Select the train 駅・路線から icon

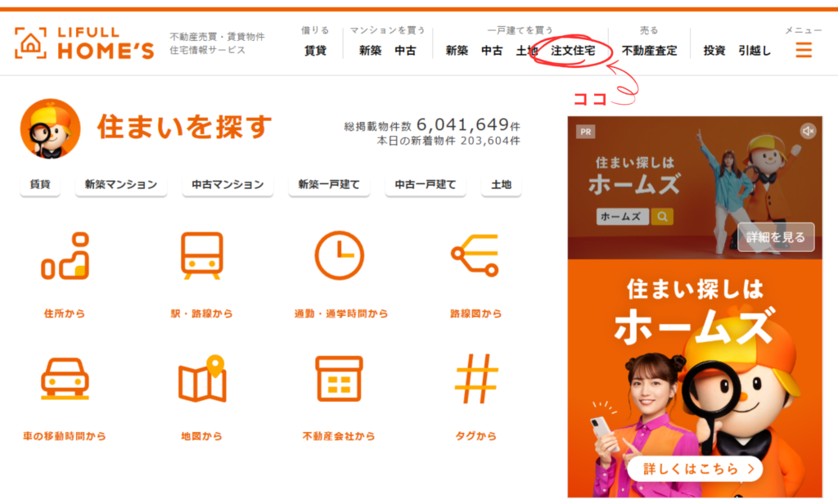(x=201, y=257)
